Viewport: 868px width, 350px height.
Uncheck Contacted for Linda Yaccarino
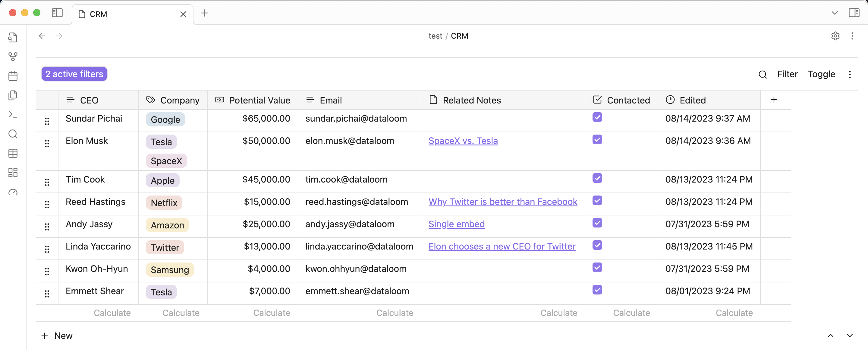tap(597, 245)
